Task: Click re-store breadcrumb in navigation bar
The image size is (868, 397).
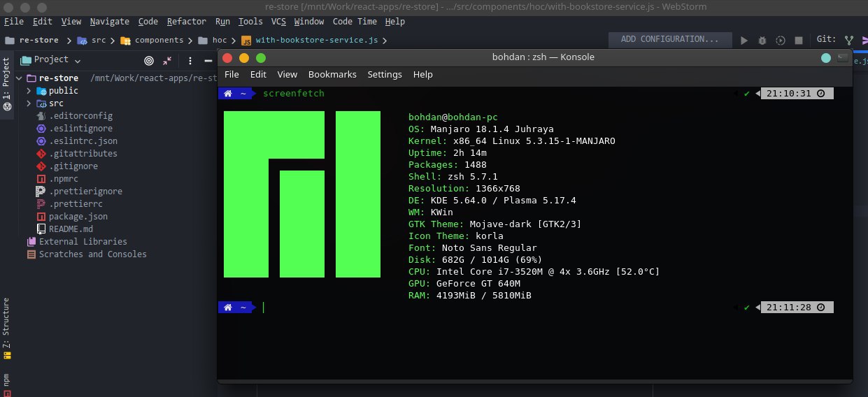Action: pyautogui.click(x=32, y=41)
